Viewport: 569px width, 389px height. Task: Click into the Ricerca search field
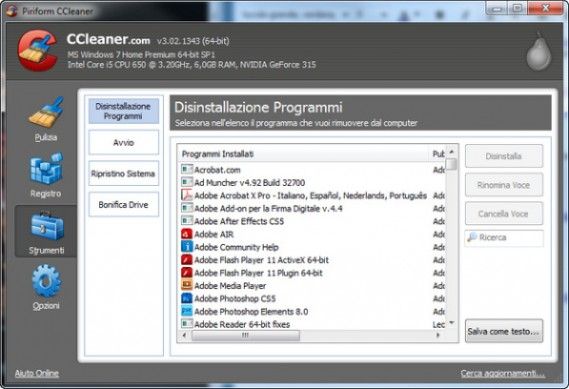click(504, 238)
